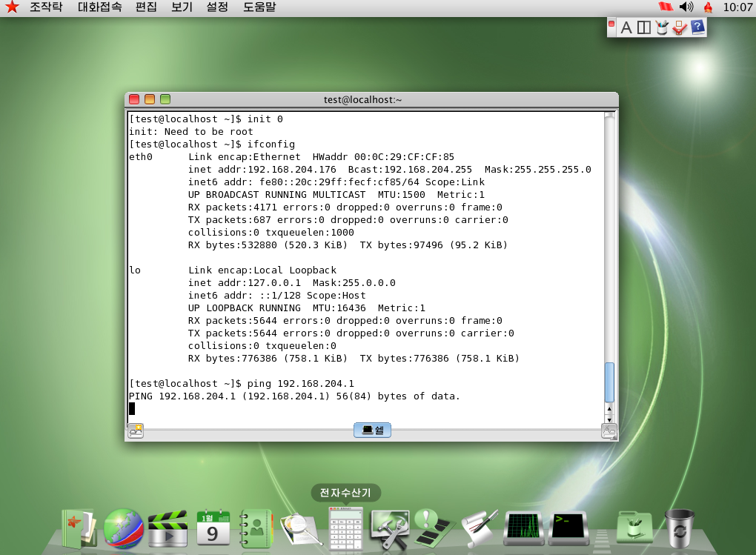The width and height of the screenshot is (756, 555).
Task: Launch the terminal from the dock
Action: (567, 528)
